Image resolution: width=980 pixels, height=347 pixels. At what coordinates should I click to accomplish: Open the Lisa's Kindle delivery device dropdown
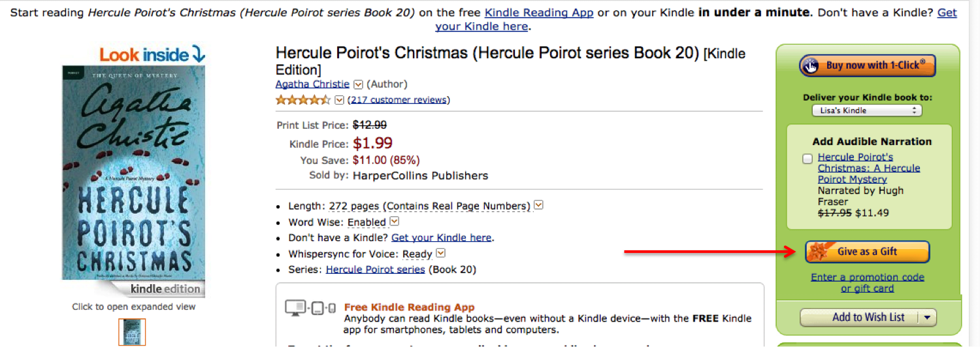pyautogui.click(x=867, y=111)
